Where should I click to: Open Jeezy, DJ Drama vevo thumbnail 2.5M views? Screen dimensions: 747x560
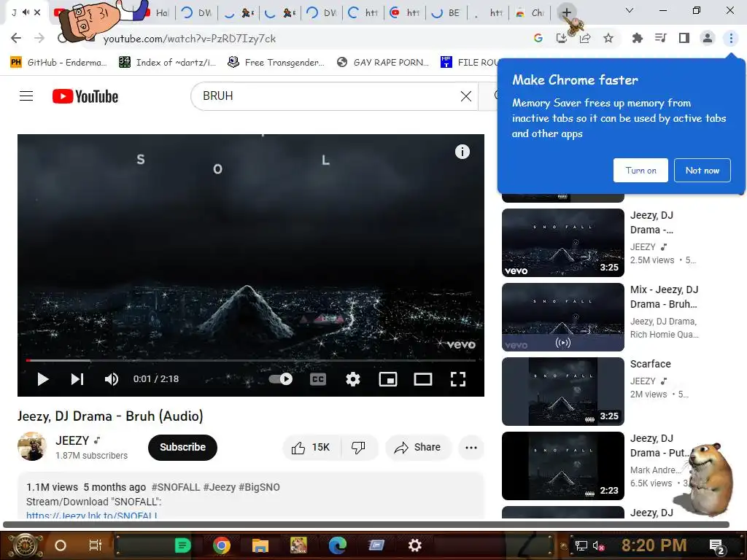point(562,243)
